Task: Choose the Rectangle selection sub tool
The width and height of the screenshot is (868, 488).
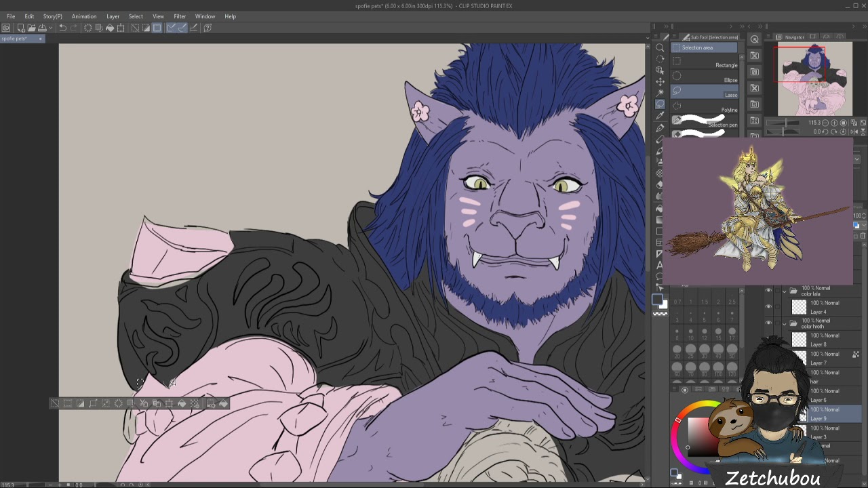Action: [x=705, y=63]
